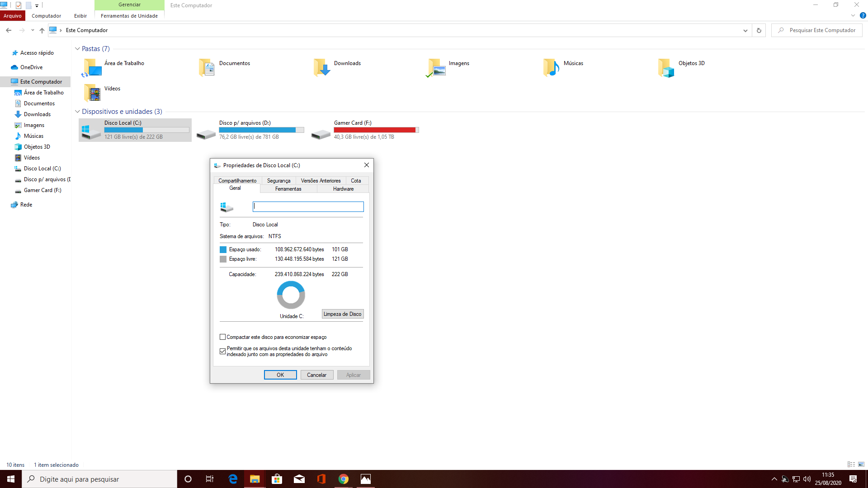Viewport: 868px width, 488px height.
Task: Open the Windows Start menu
Action: pos(11,479)
